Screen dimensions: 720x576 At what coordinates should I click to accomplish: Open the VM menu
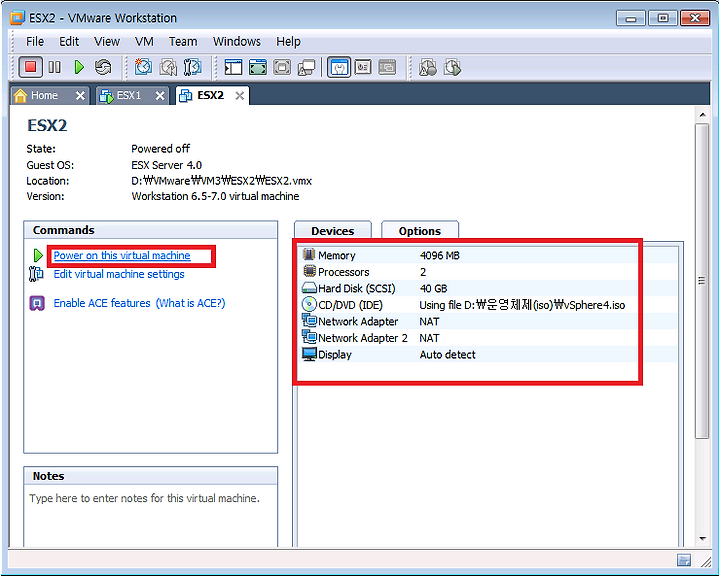144,41
